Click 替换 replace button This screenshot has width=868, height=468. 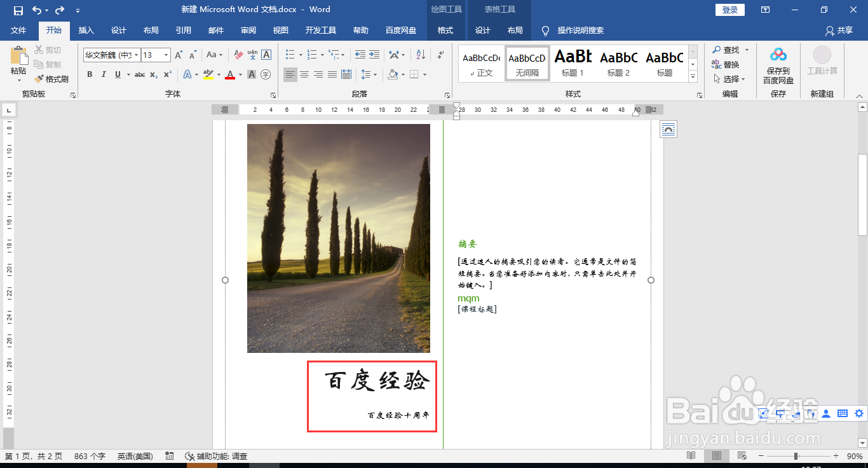pos(726,64)
